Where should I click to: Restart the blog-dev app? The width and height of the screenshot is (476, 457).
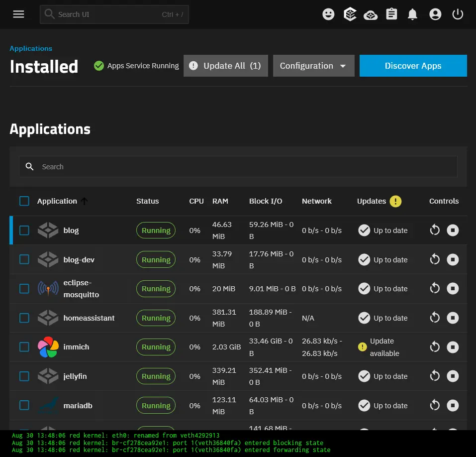click(x=435, y=259)
